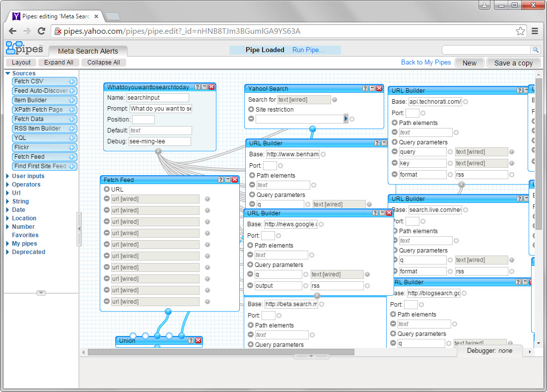The height and width of the screenshot is (392, 547).
Task: Close the news.google URL Builder module
Action: click(389, 213)
